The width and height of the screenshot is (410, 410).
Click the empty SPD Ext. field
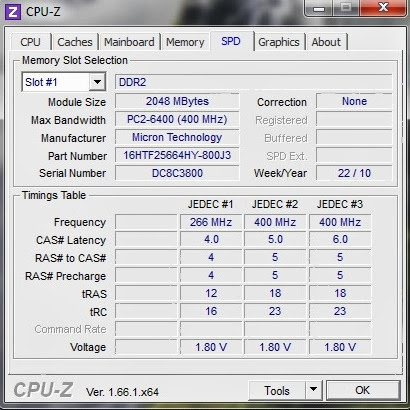354,155
